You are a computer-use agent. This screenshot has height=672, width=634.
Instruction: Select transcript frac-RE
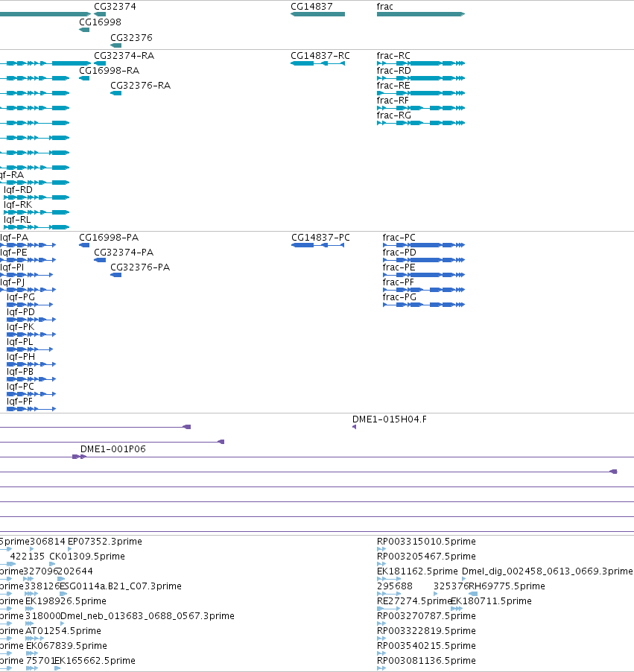(x=393, y=85)
